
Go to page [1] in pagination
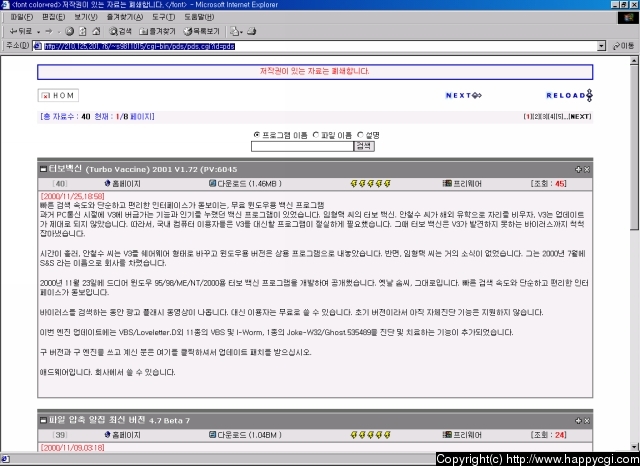click(x=528, y=117)
